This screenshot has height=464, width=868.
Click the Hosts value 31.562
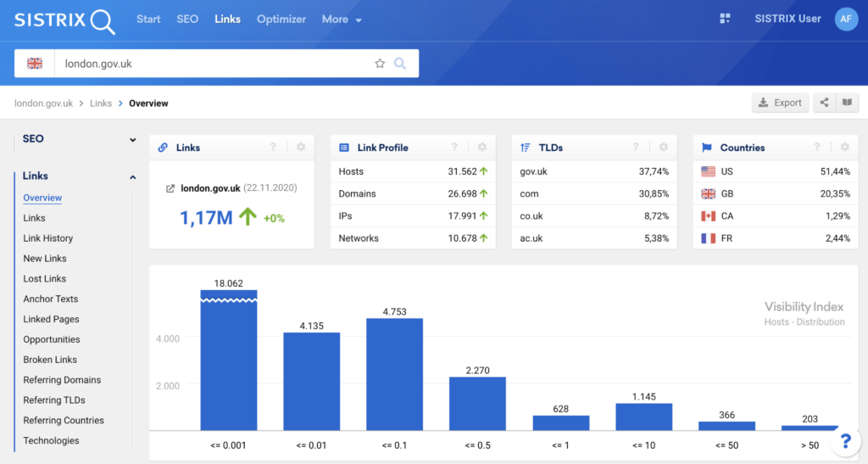462,171
